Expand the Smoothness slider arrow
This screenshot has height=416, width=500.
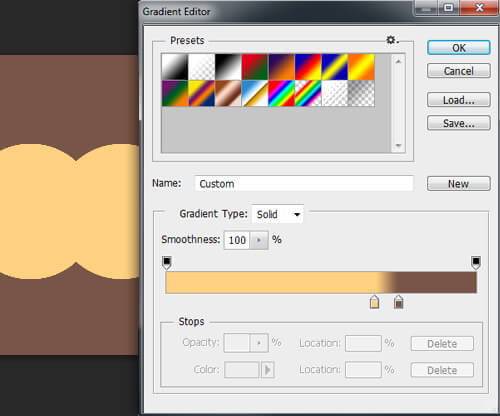coord(259,240)
